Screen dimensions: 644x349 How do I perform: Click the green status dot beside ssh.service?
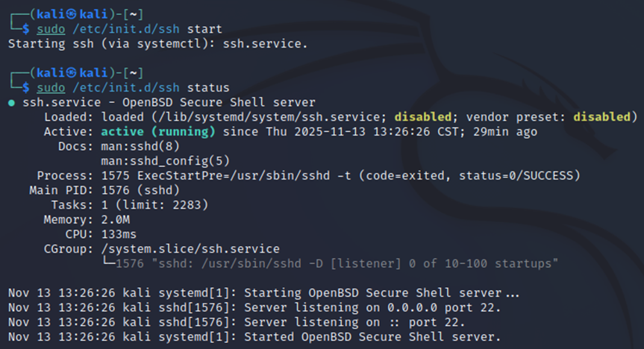pos(11,103)
